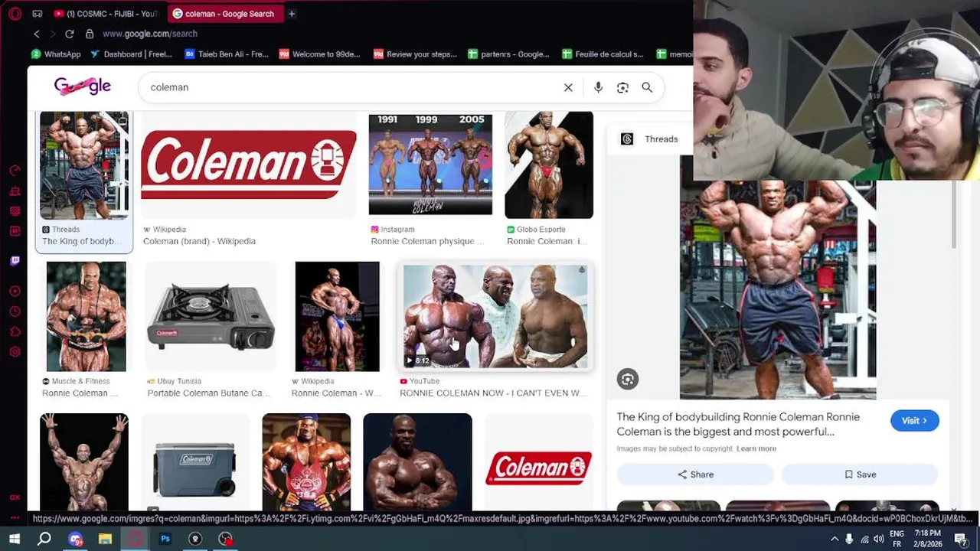
Task: Open Extensions cube icon in sidebar
Action: coord(15,332)
